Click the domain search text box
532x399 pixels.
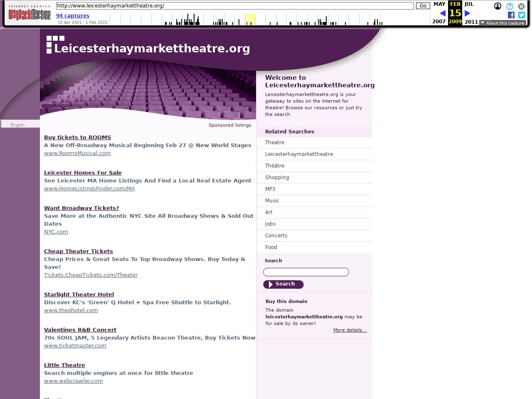coord(306,272)
